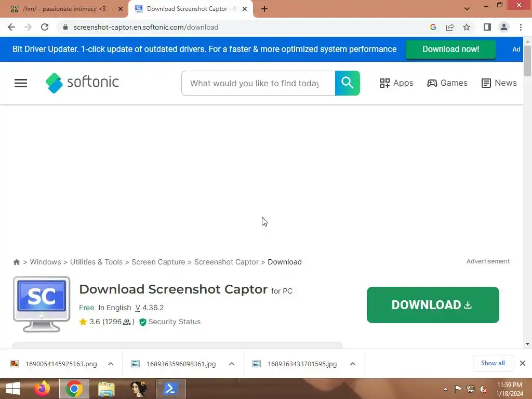Click Bit Driver Updater ad text

204,49
